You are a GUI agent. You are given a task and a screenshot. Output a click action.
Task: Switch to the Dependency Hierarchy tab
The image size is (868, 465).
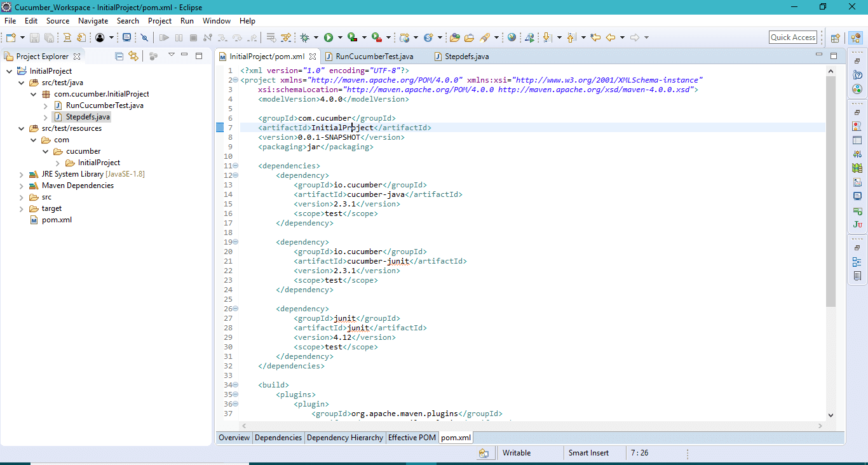345,438
